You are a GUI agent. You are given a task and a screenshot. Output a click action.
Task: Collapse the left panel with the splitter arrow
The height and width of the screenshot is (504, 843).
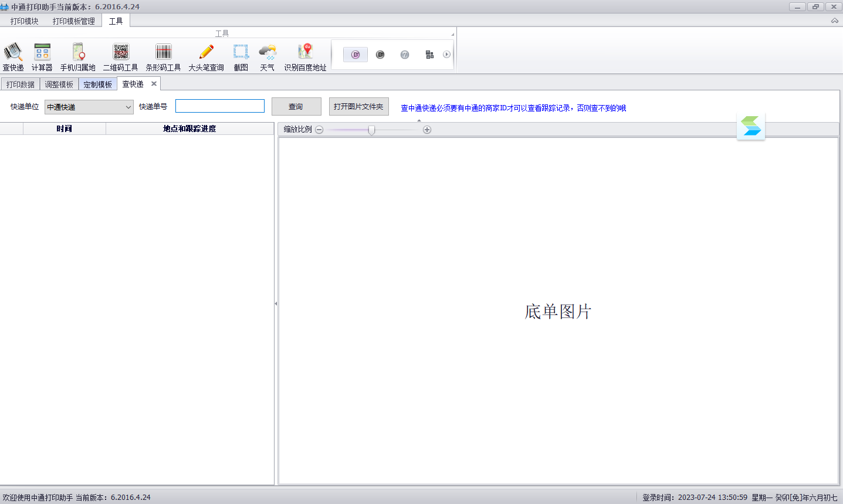coord(276,304)
